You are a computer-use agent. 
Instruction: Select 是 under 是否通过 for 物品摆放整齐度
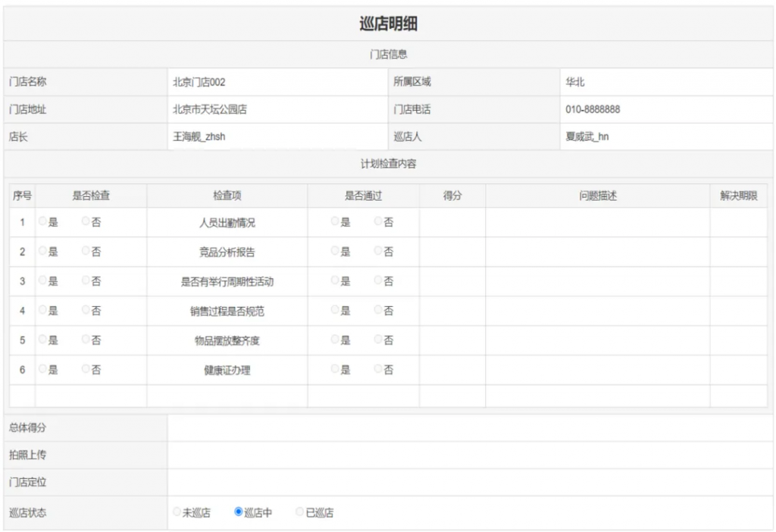(x=335, y=340)
